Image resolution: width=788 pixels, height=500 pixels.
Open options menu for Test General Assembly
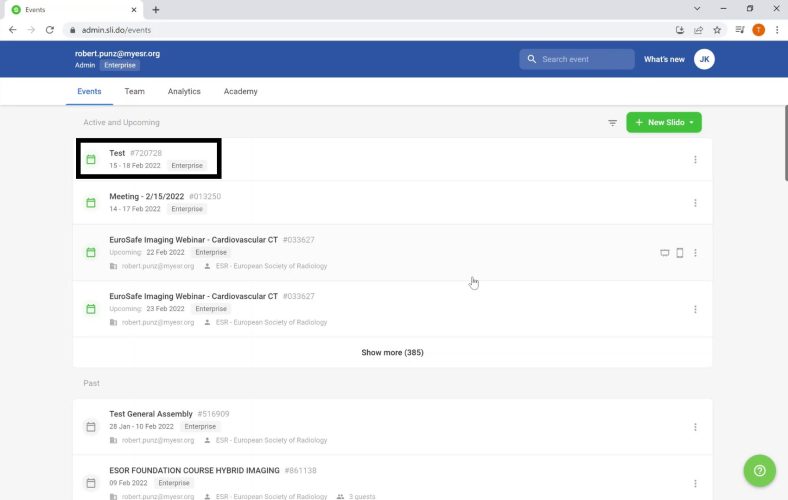[695, 427]
